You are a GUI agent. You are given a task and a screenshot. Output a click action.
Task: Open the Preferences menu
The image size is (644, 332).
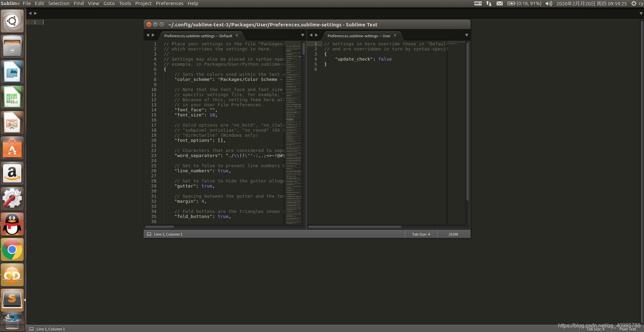(x=170, y=3)
